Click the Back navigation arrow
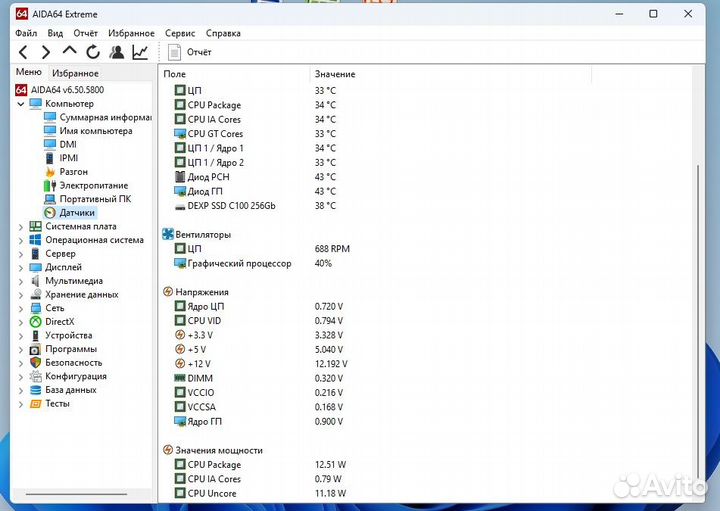720x511 pixels. [23, 52]
